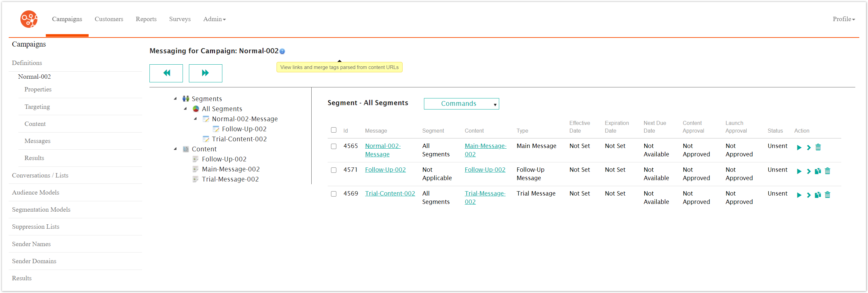Image resolution: width=868 pixels, height=293 pixels.
Task: Open Results under Normal-002 in sidebar
Action: coord(34,158)
